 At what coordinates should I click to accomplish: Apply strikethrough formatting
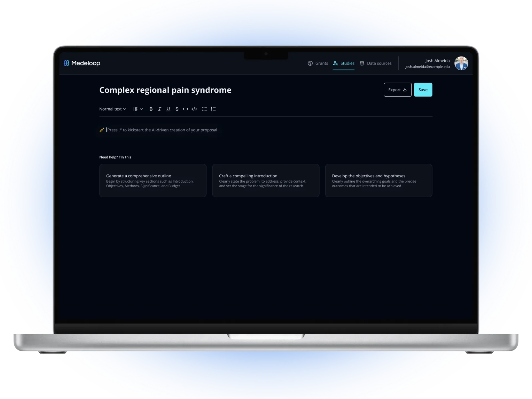pyautogui.click(x=177, y=109)
